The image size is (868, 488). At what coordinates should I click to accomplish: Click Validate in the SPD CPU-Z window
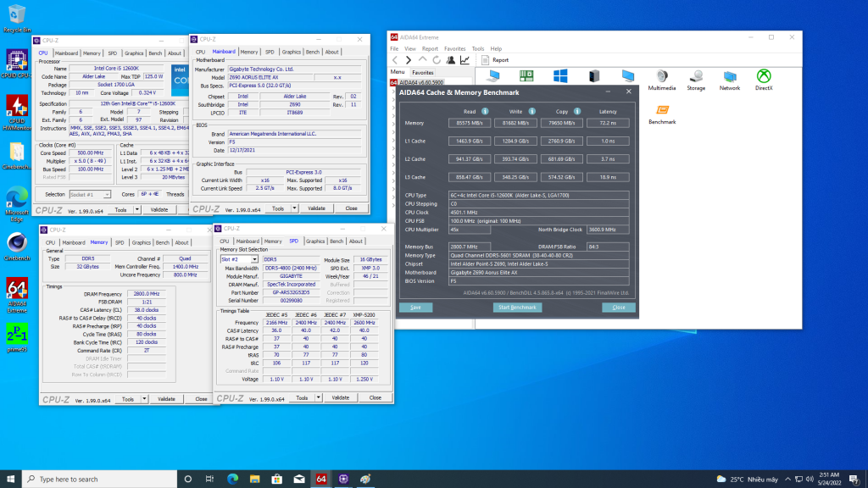tap(341, 398)
